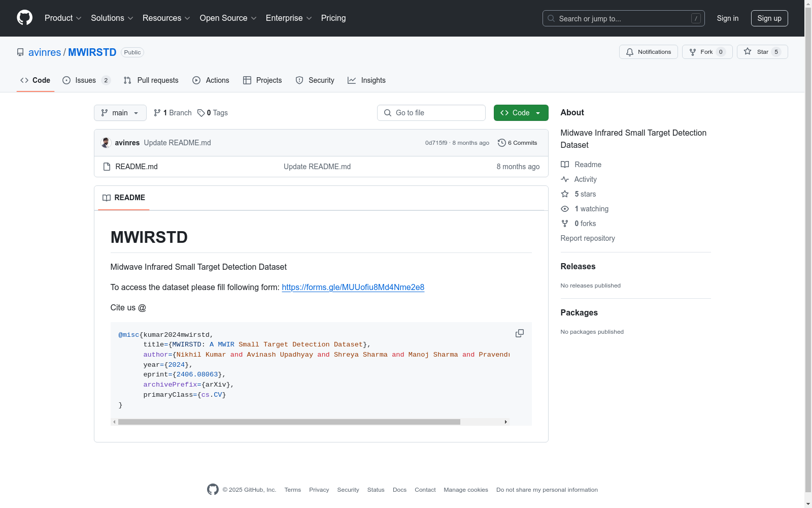Open the footer Docs link
812x508 pixels.
[399, 490]
